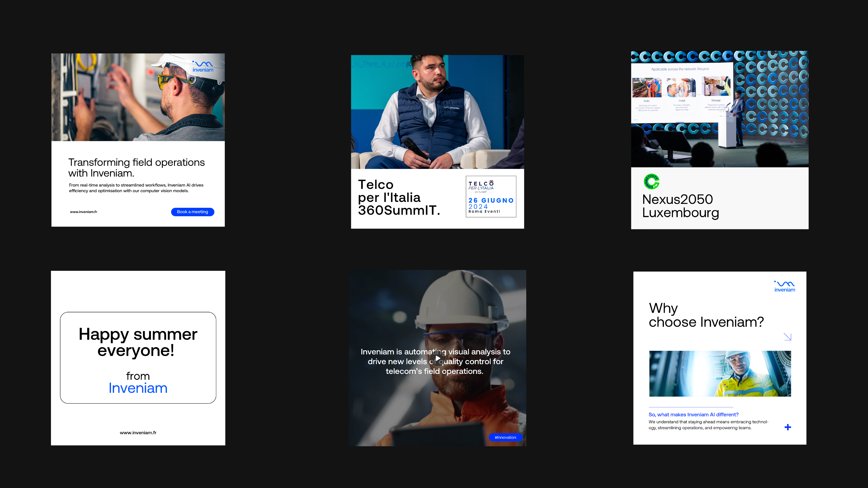Image resolution: width=868 pixels, height=488 pixels.
Task: Open the Nexus2050 stage presentation photo
Action: point(719,109)
